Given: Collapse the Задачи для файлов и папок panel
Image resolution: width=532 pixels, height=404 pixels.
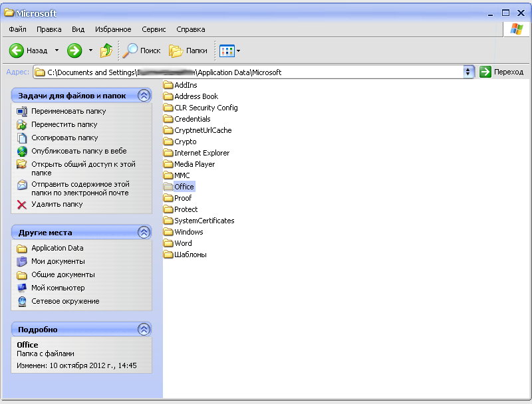Looking at the screenshot, I should 144,96.
